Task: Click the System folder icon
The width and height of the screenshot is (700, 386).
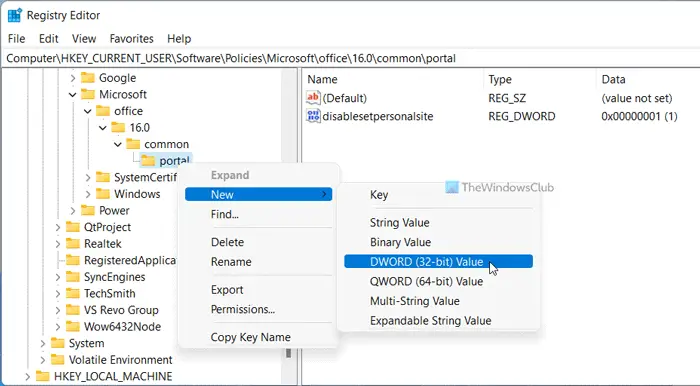Action: (58, 343)
